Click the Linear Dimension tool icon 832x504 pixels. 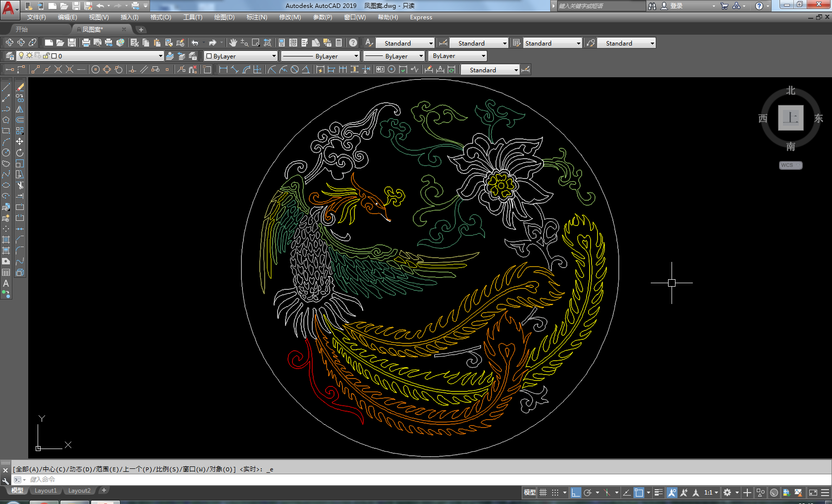click(x=223, y=69)
